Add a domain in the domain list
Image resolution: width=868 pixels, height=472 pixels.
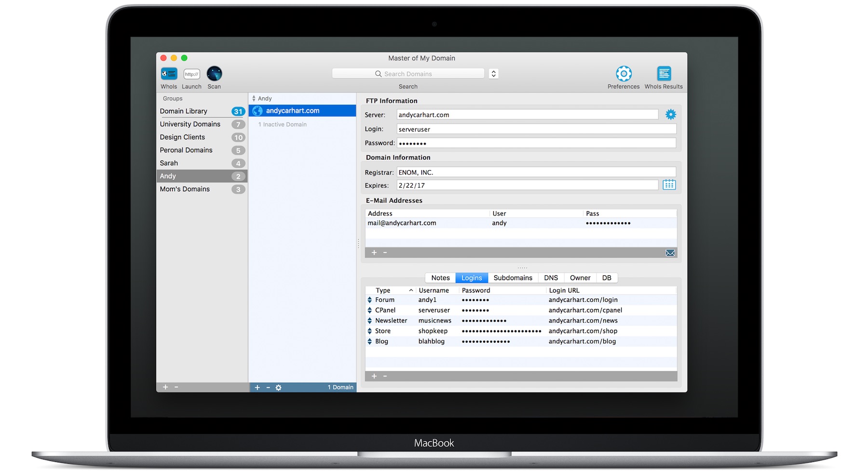tap(257, 388)
